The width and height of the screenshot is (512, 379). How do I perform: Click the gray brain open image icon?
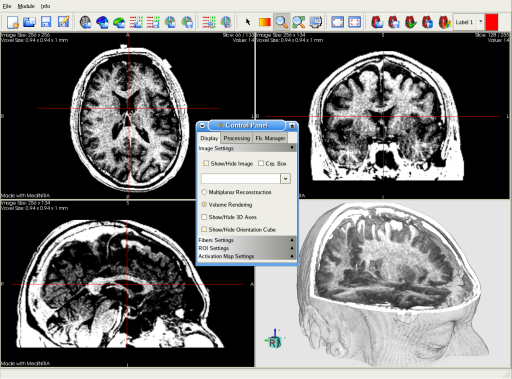pyautogui.click(x=86, y=22)
